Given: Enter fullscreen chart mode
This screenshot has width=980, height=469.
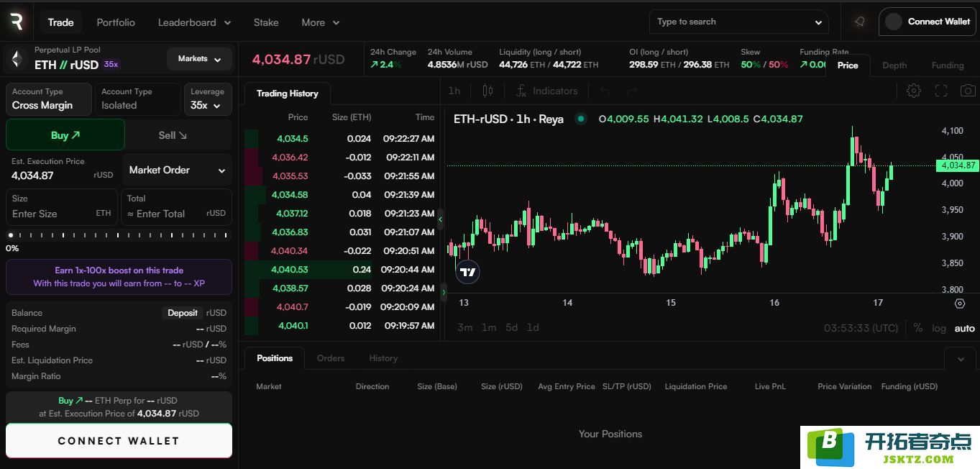Looking at the screenshot, I should coord(941,91).
